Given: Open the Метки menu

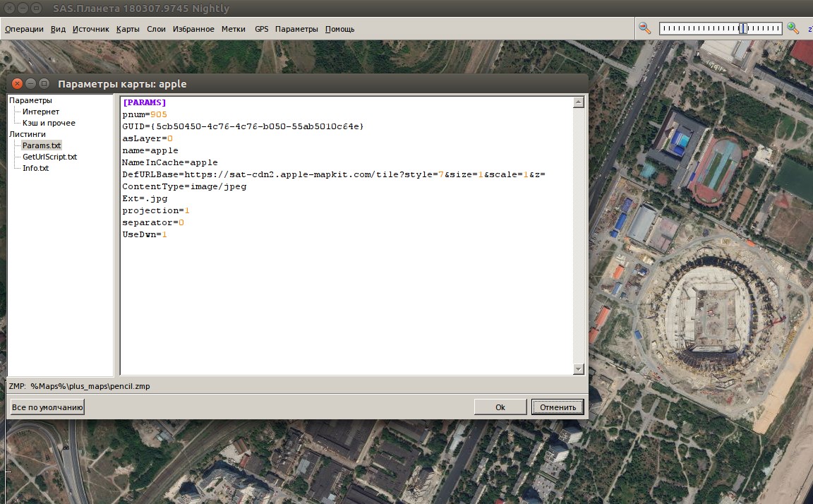Looking at the screenshot, I should [233, 29].
